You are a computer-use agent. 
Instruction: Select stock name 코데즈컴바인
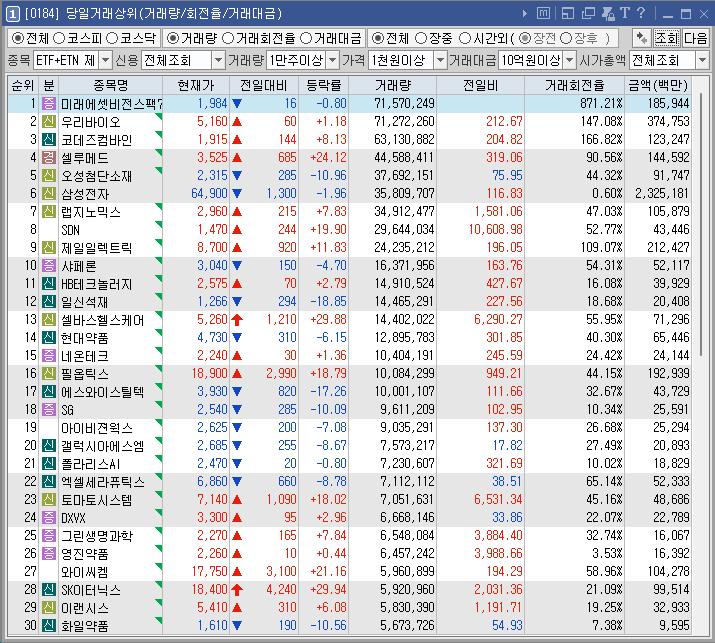click(x=97, y=140)
